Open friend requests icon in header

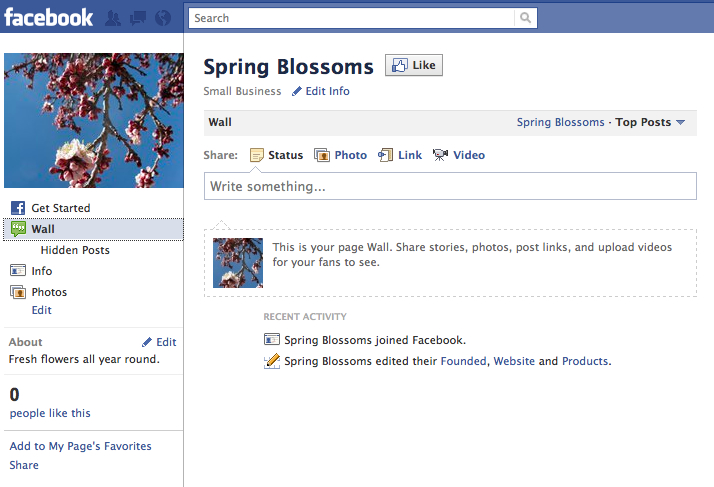pos(113,17)
